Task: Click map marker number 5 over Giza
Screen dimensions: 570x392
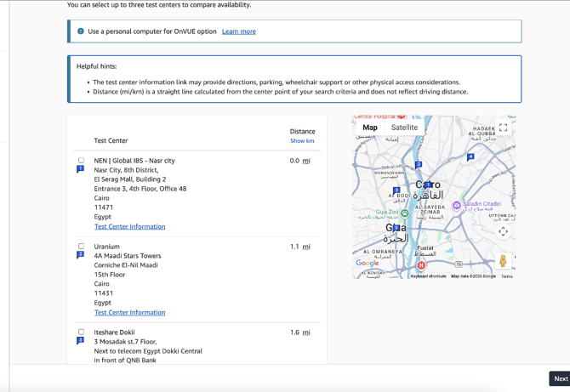Action: coord(396,228)
